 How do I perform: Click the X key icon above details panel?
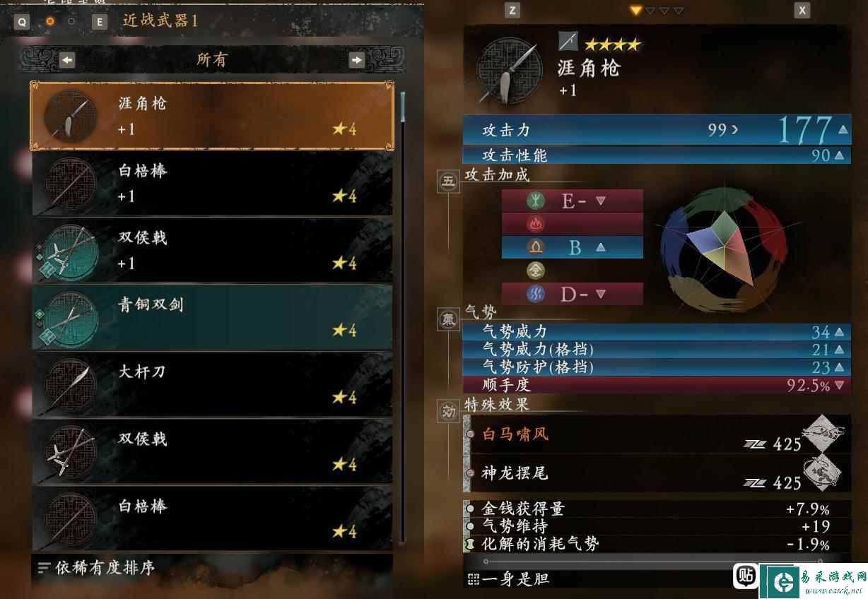pyautogui.click(x=802, y=11)
